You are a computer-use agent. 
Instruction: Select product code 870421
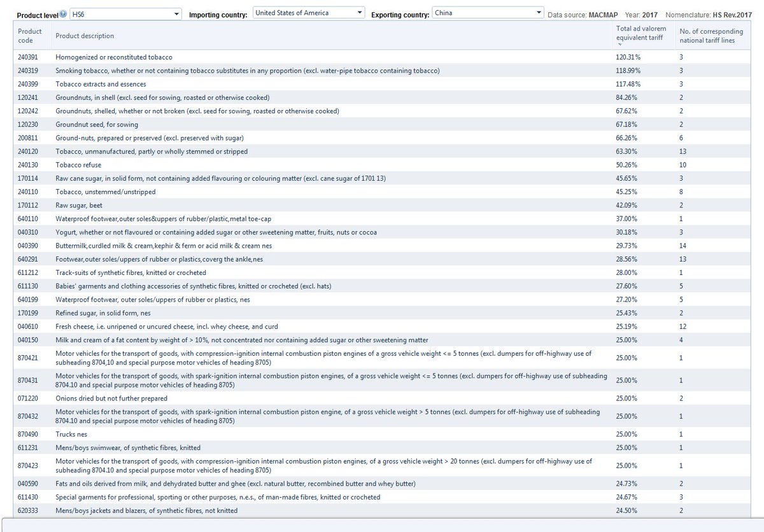click(28, 358)
